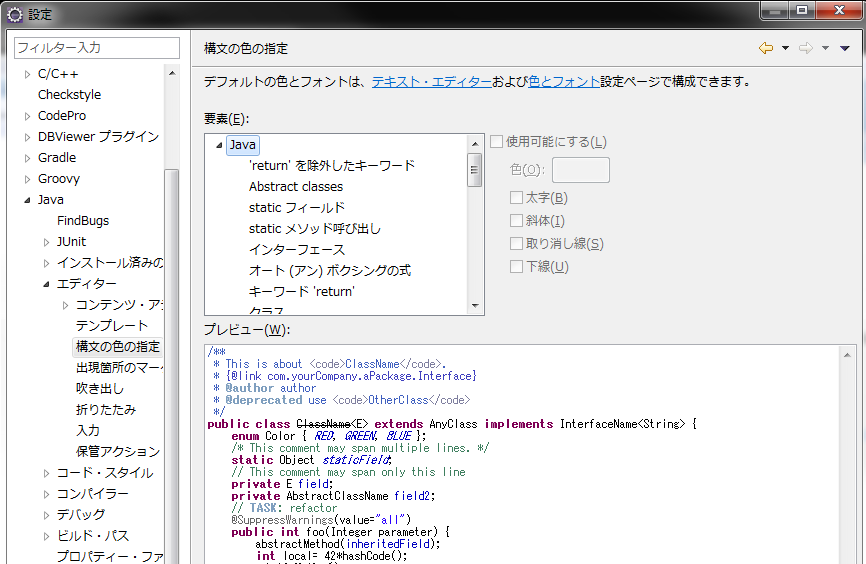Open the テキスト・エディター link
The image size is (866, 564).
coord(431,82)
